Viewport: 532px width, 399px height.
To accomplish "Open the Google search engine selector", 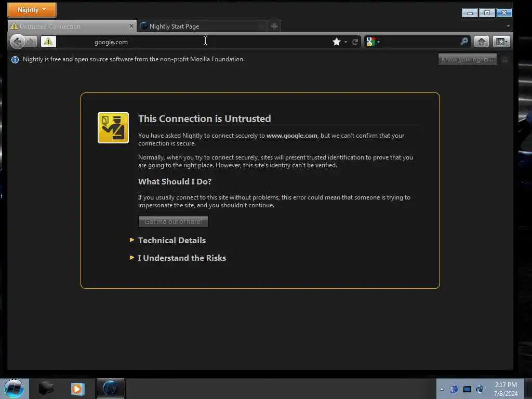I will 373,42.
